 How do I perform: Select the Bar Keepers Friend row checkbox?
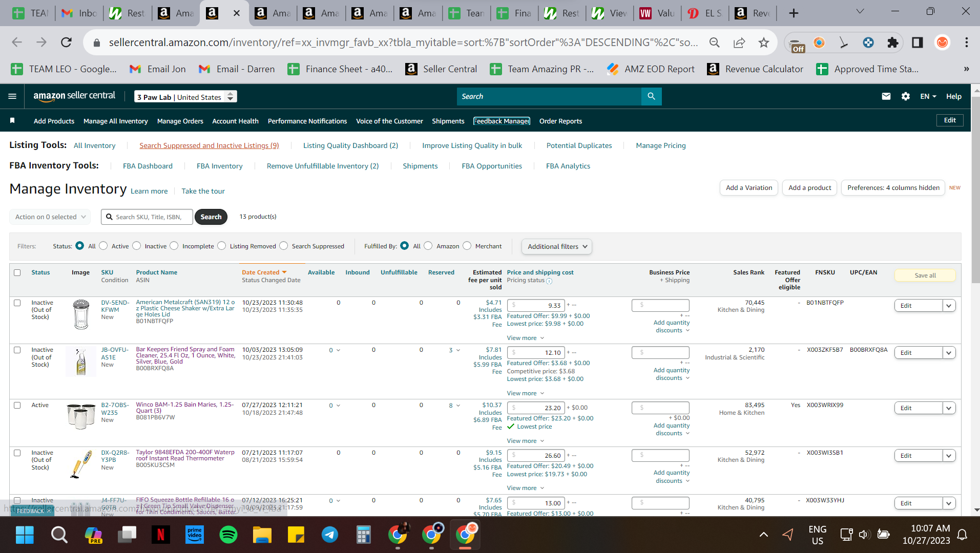(17, 350)
